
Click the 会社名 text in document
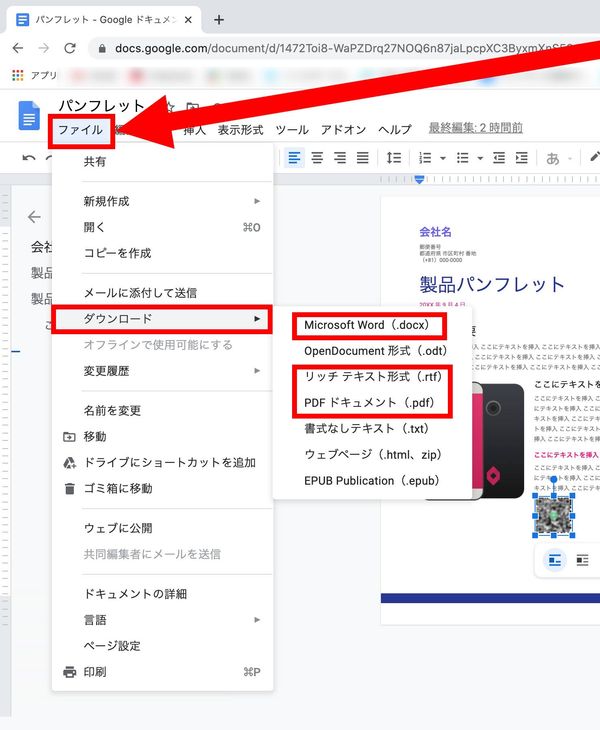pyautogui.click(x=435, y=231)
